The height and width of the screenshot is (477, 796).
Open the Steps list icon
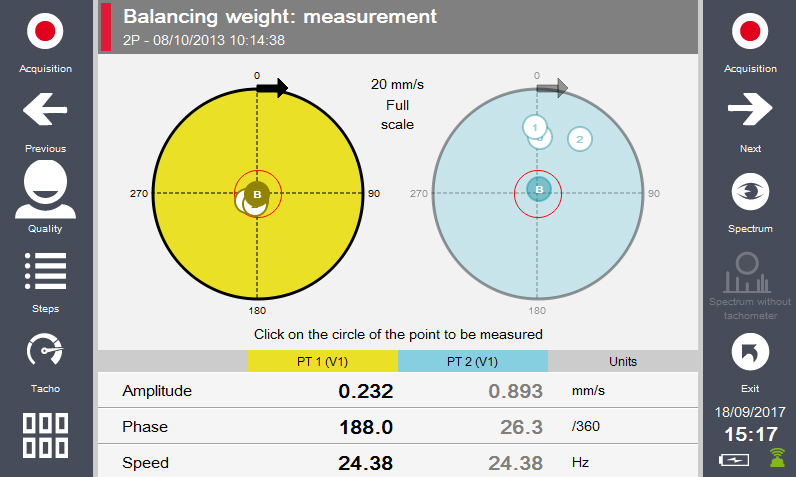click(45, 270)
